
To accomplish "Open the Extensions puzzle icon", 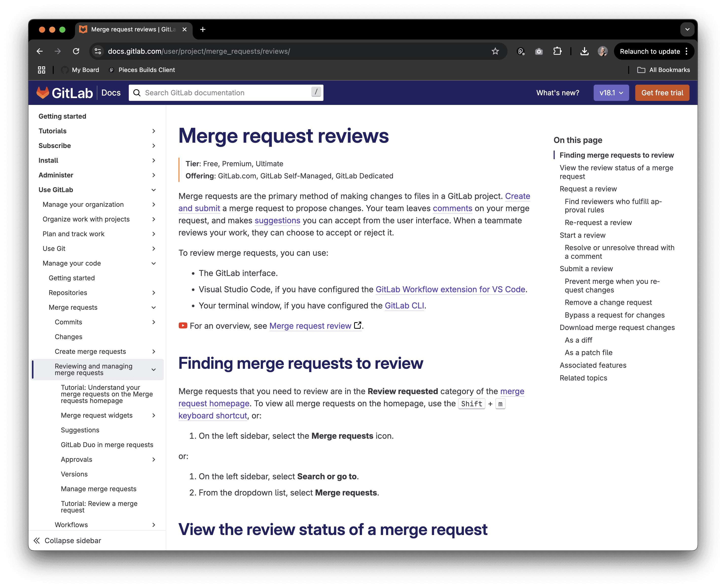I will tap(557, 51).
